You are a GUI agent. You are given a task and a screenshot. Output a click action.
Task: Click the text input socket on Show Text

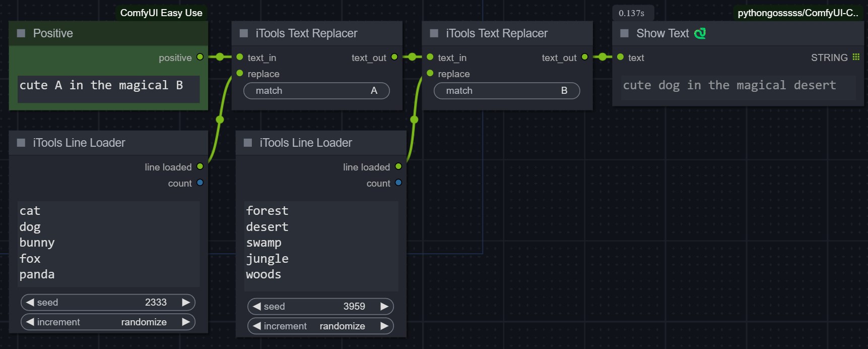[621, 57]
